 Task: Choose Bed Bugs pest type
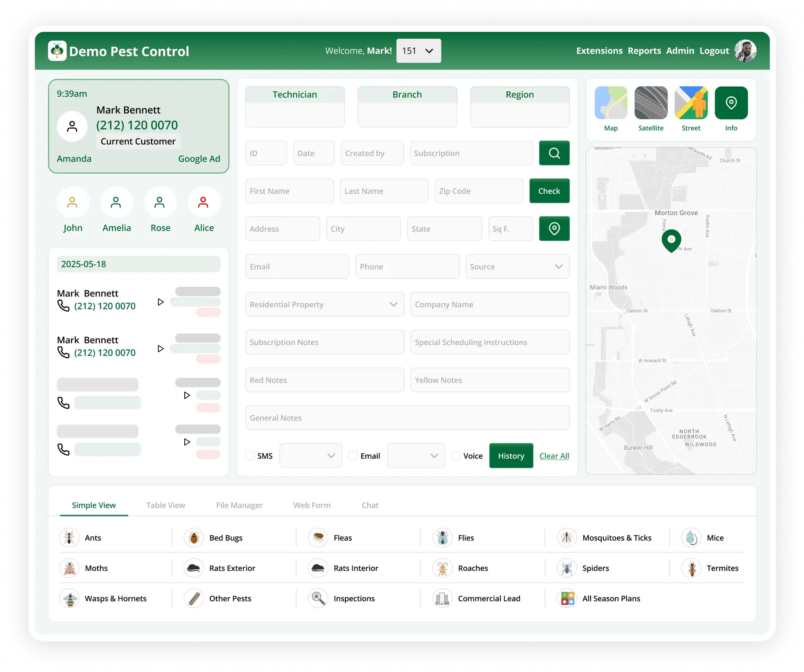click(194, 538)
